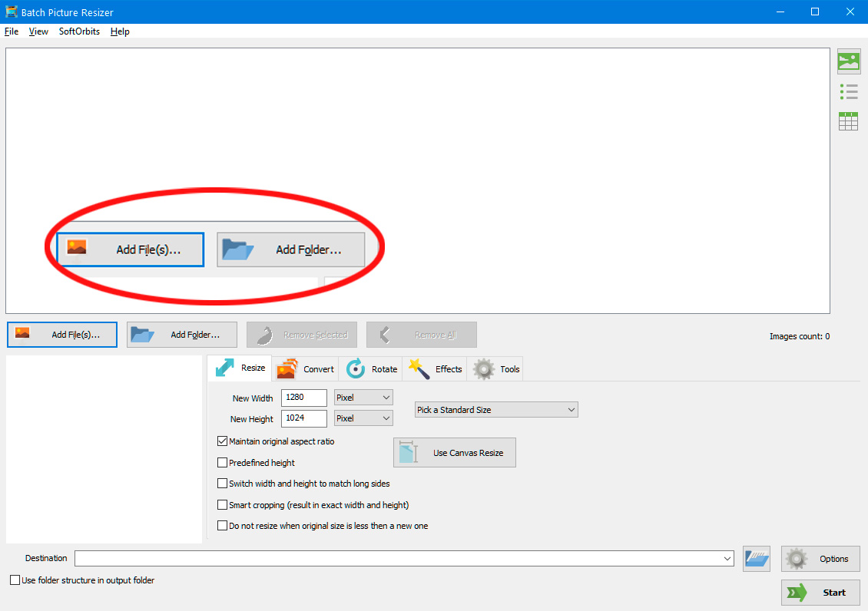Open the SoftOrbits menu
Image resolution: width=868 pixels, height=611 pixels.
(79, 31)
